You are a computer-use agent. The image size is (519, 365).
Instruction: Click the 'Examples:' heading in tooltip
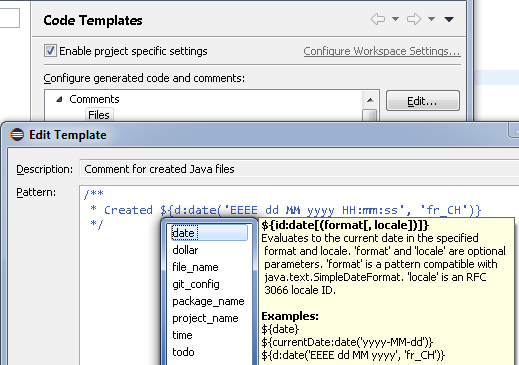pos(290,316)
